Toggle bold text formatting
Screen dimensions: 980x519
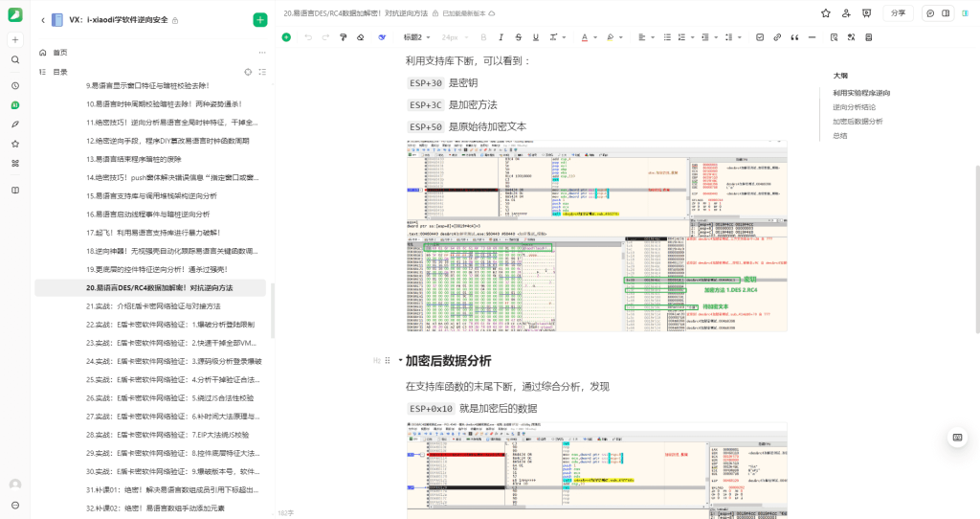point(483,37)
